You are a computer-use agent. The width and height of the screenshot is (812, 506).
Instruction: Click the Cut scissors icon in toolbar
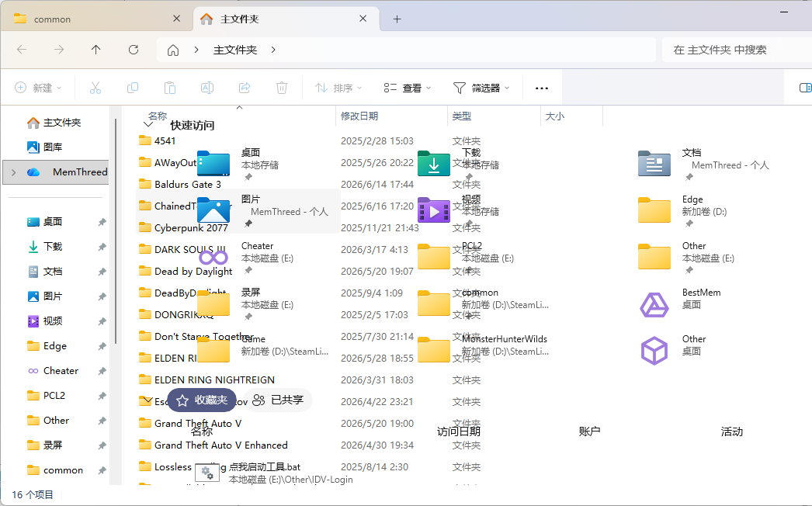pyautogui.click(x=95, y=88)
